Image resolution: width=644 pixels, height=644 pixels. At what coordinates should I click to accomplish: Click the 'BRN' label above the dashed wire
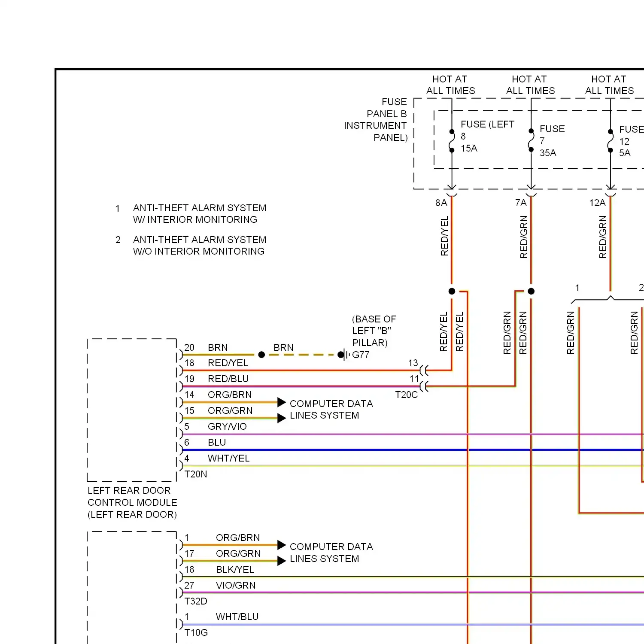[283, 347]
